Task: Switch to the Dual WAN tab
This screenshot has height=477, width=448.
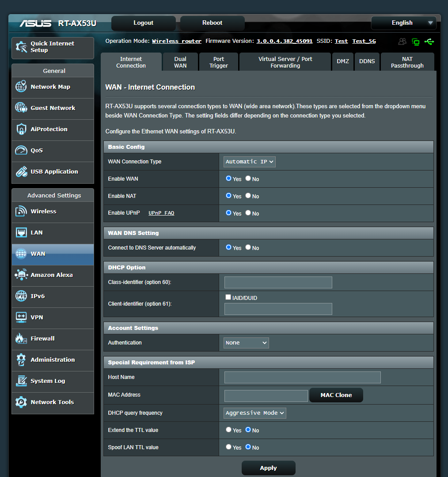Action: [180, 62]
